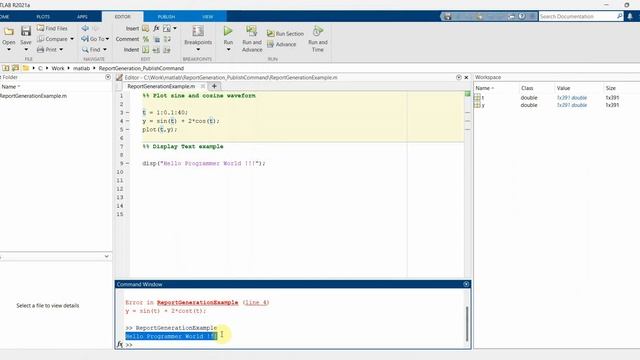The width and height of the screenshot is (640, 360).
Task: Select variable t in the Workspace
Action: (x=482, y=98)
